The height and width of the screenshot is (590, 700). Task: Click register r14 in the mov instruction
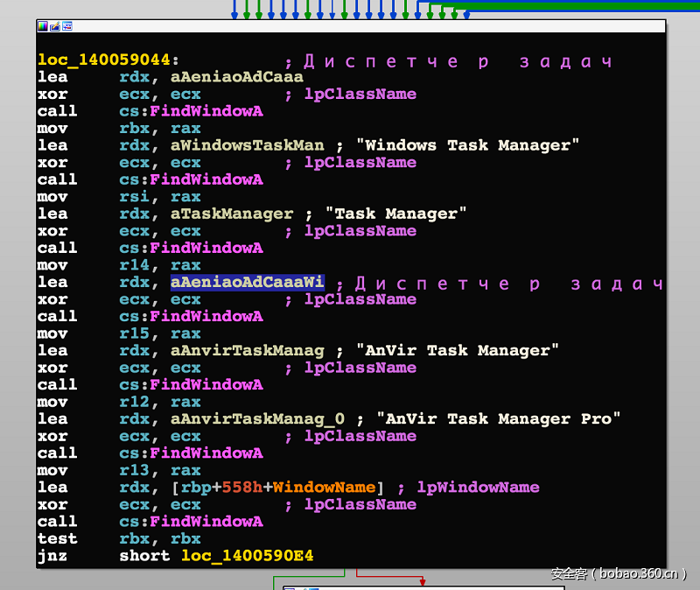[131, 264]
